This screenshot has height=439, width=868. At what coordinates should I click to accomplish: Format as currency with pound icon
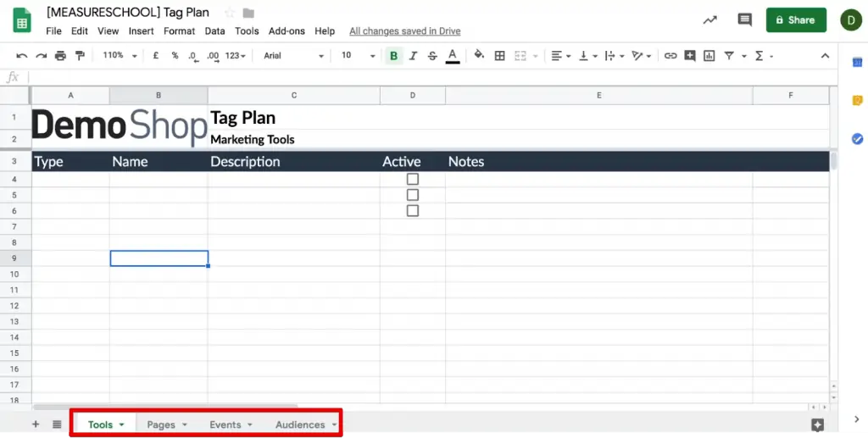pos(156,55)
